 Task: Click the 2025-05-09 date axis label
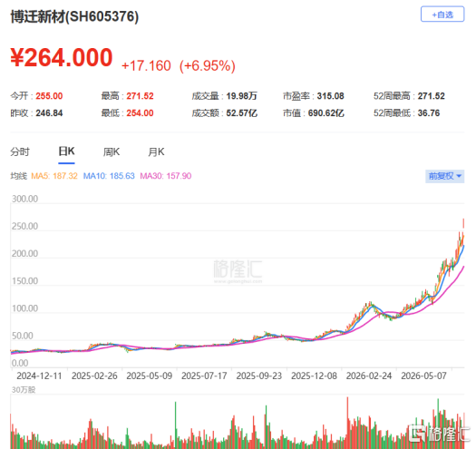[150, 376]
